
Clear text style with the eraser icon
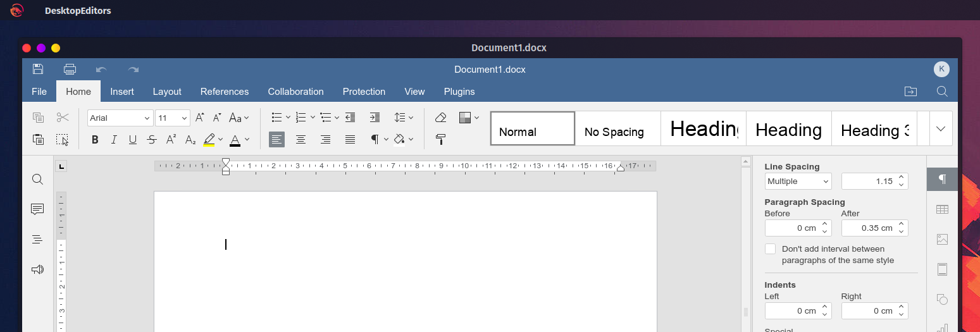(x=441, y=118)
